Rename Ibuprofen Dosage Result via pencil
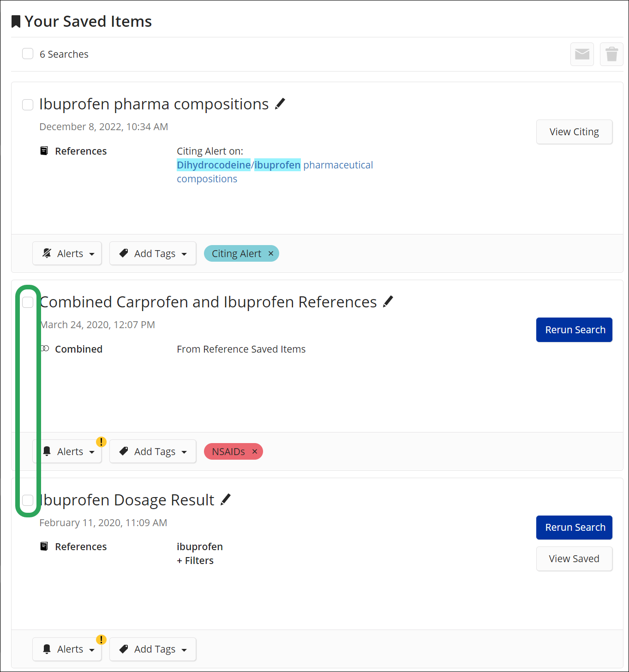Screen dimensions: 629x672 point(226,499)
